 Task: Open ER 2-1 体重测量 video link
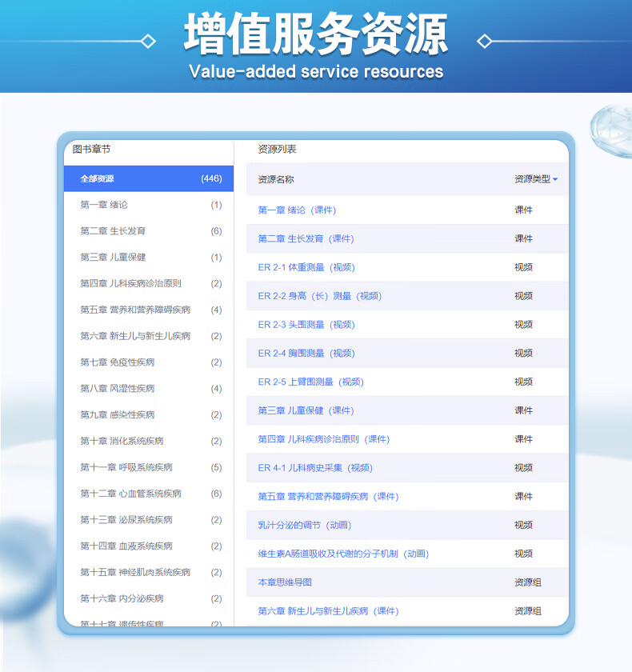tap(306, 267)
